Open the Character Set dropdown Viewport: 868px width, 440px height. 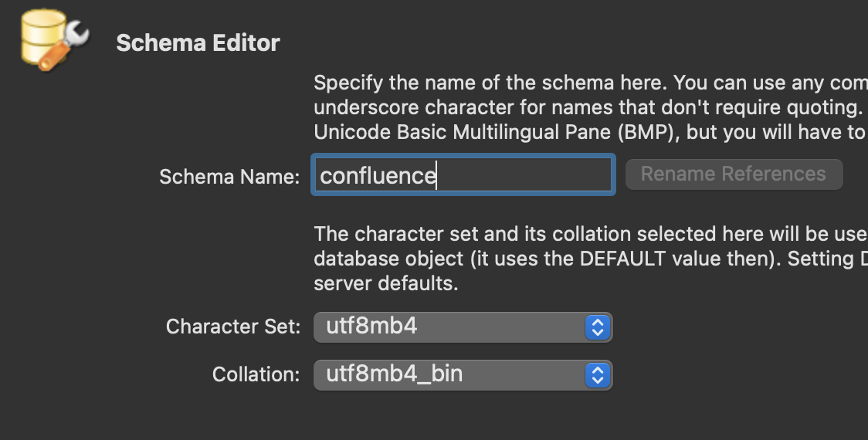[x=463, y=327]
